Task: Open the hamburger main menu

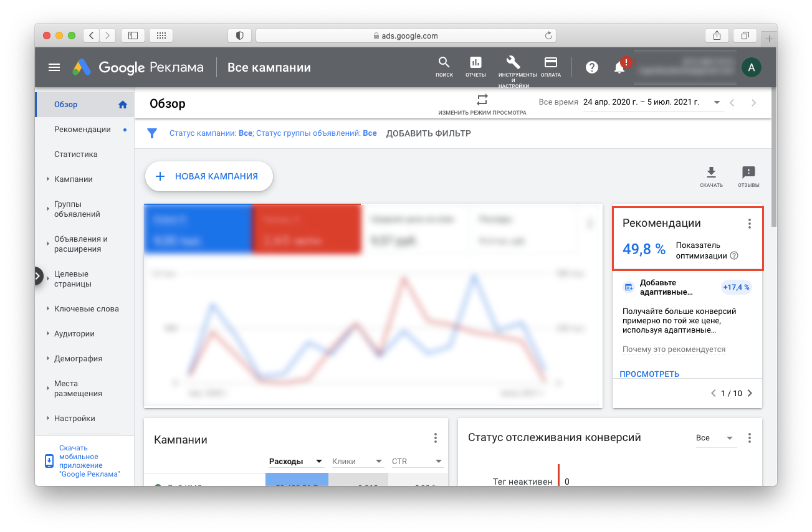Action: pyautogui.click(x=54, y=68)
